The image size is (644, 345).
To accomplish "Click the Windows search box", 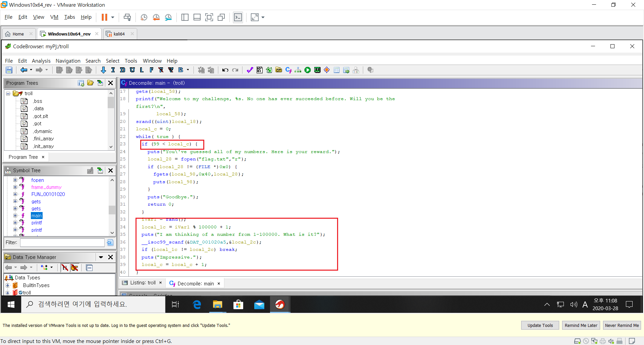I will [94, 304].
